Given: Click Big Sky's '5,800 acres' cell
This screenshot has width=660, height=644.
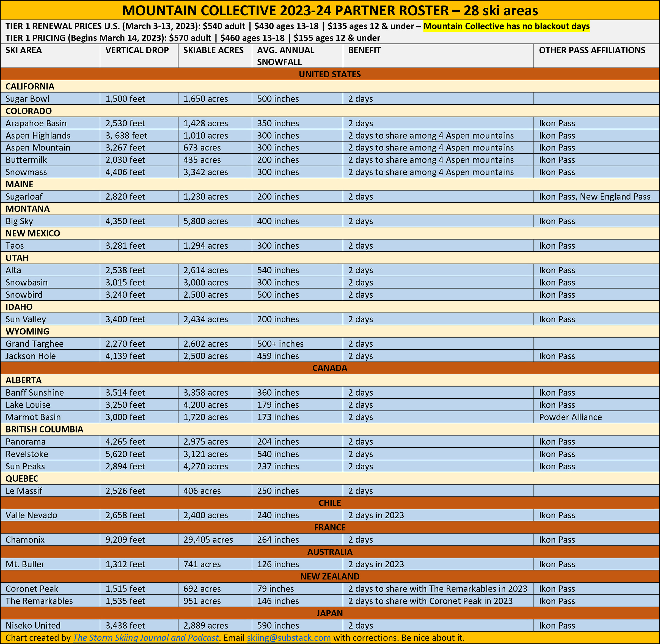Looking at the screenshot, I should click(215, 221).
